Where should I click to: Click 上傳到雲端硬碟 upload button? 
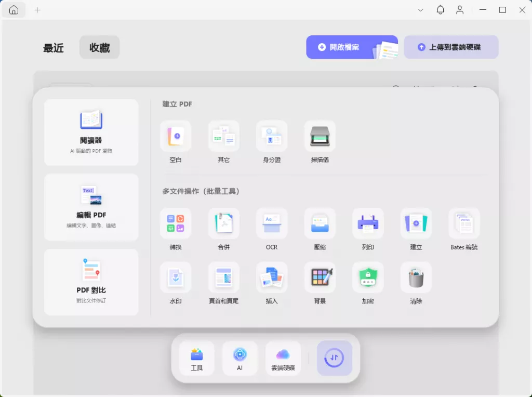[x=451, y=47]
